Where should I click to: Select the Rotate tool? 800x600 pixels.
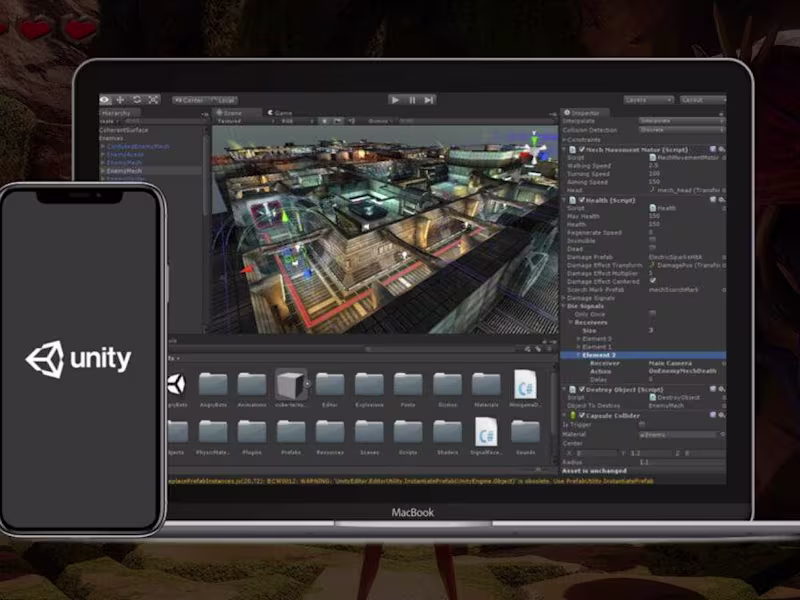tap(137, 100)
